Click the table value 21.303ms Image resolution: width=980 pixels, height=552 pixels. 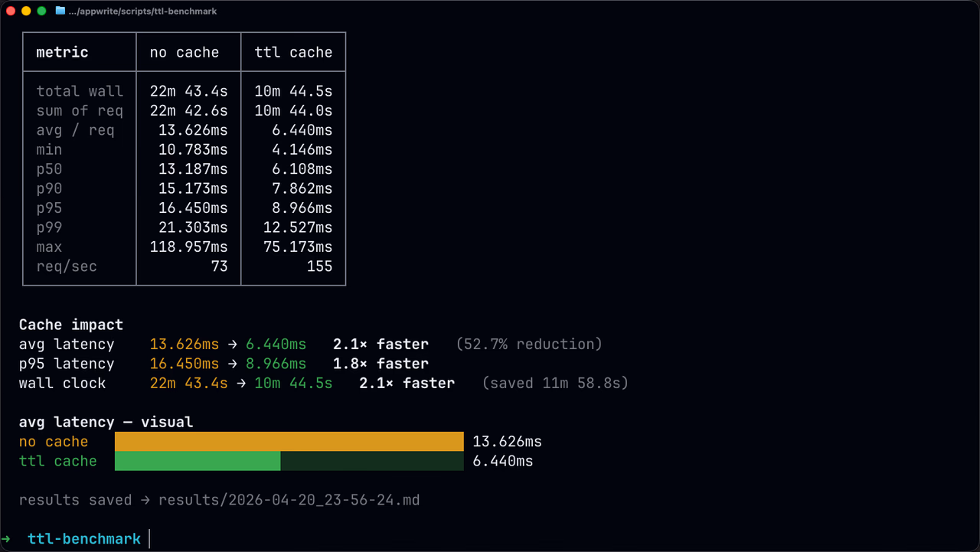pos(194,227)
